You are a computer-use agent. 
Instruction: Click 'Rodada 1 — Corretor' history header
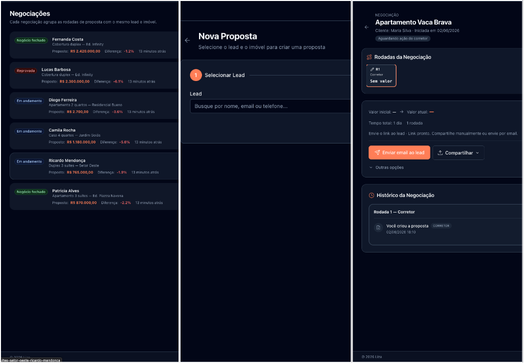click(x=394, y=212)
